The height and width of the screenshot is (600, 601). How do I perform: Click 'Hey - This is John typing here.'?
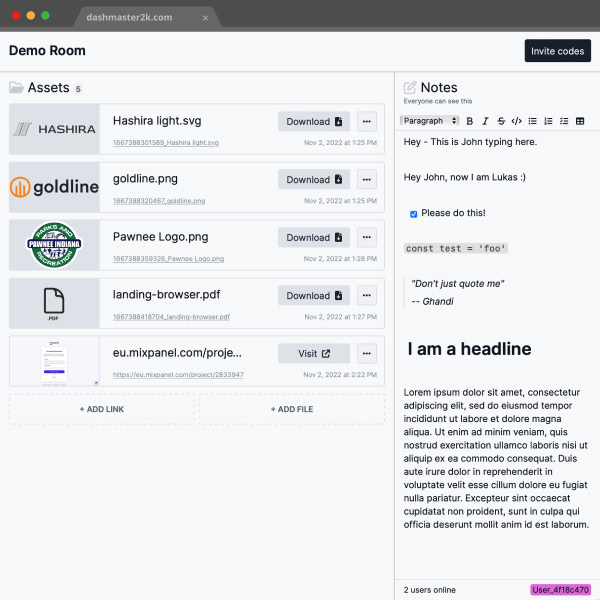pyautogui.click(x=470, y=142)
